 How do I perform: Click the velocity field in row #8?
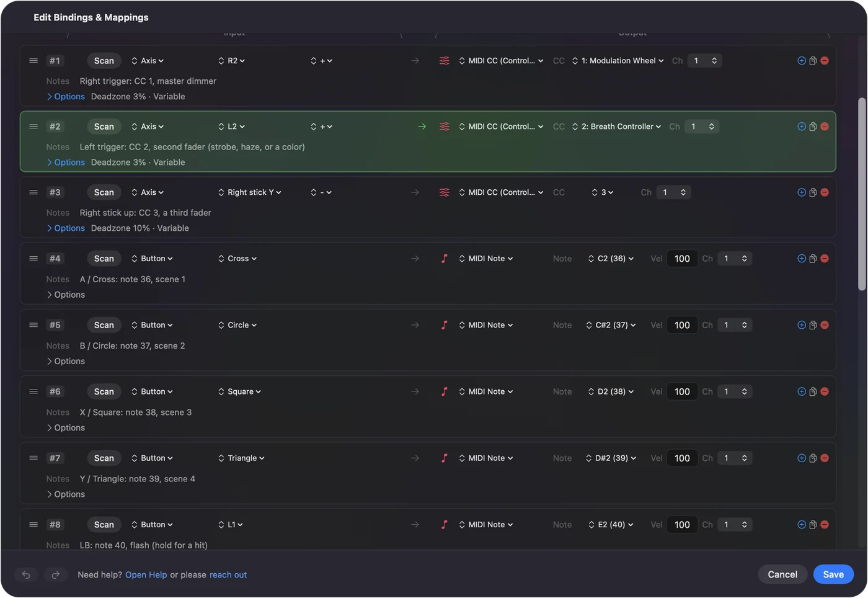[x=682, y=525]
